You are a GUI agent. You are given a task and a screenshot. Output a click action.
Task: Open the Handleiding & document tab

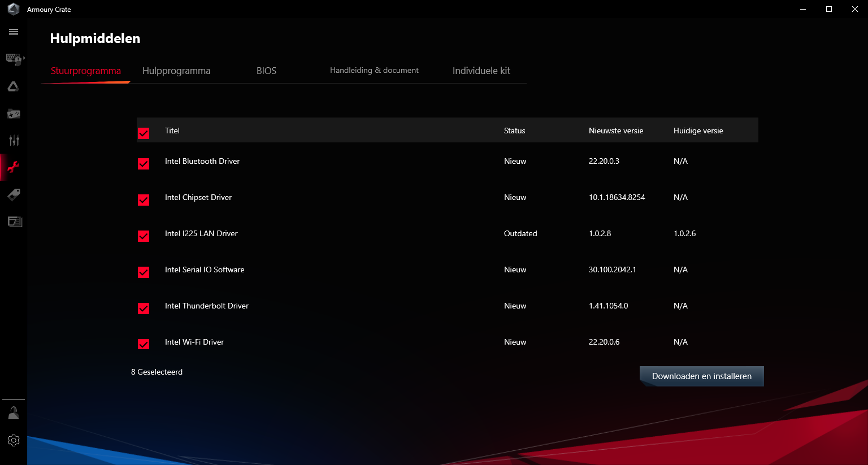coord(374,70)
